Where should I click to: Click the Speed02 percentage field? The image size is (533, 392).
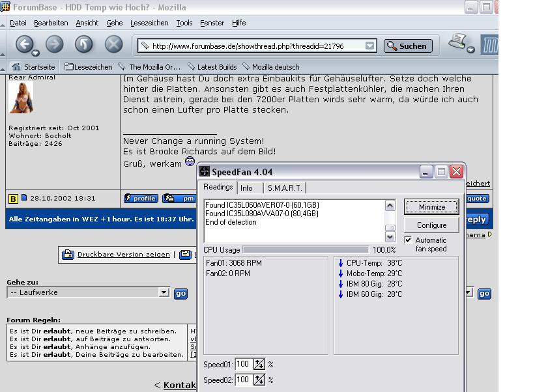point(244,380)
